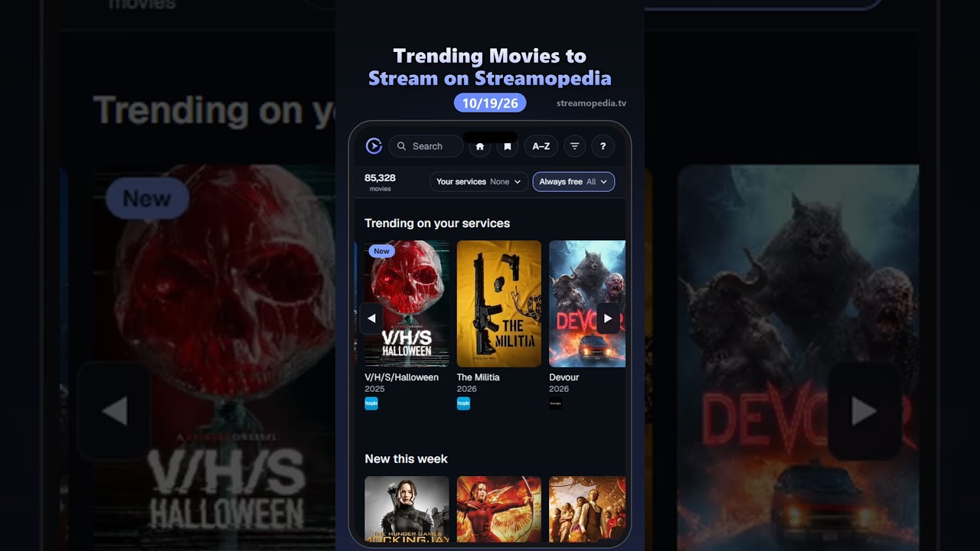Open the red archer poster in New this week
Screen dimensions: 980x551
point(499,509)
